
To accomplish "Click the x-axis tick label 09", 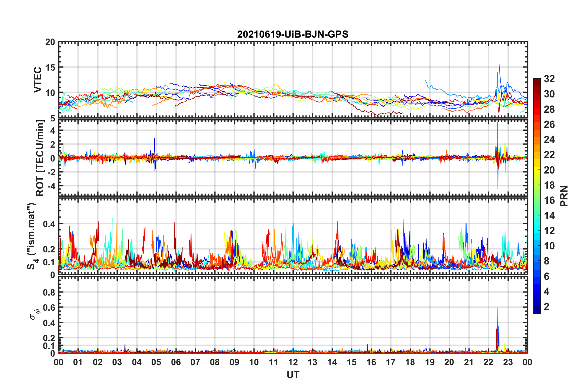I will 234,362.
